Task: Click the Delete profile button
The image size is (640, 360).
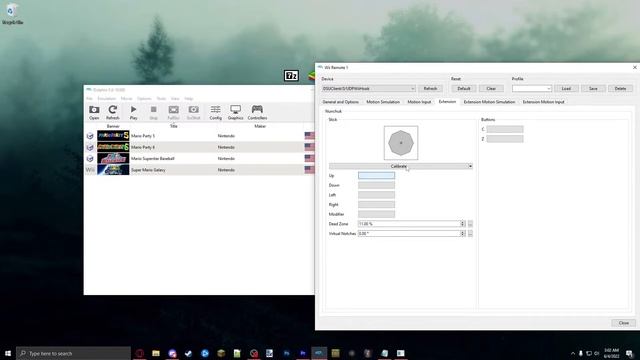Action: pyautogui.click(x=620, y=89)
